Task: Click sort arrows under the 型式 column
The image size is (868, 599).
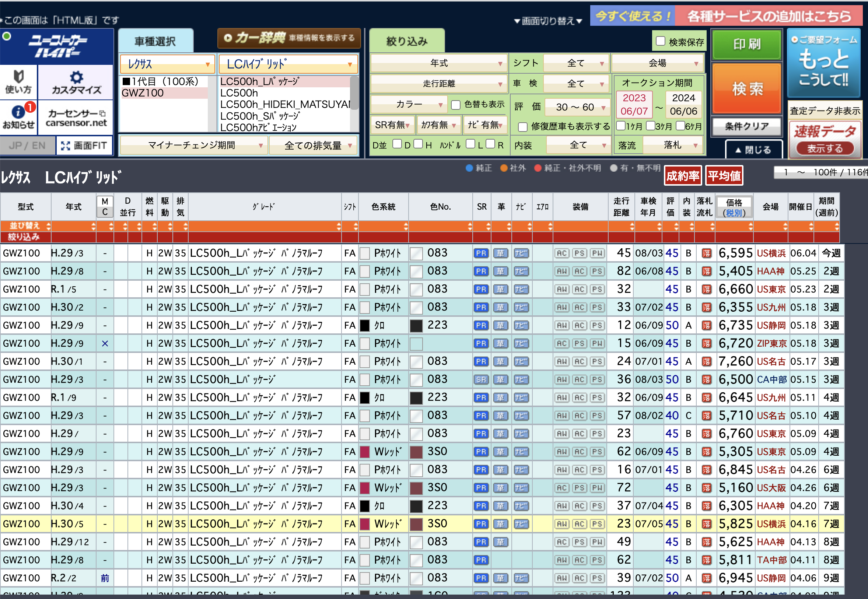Action: tap(48, 226)
